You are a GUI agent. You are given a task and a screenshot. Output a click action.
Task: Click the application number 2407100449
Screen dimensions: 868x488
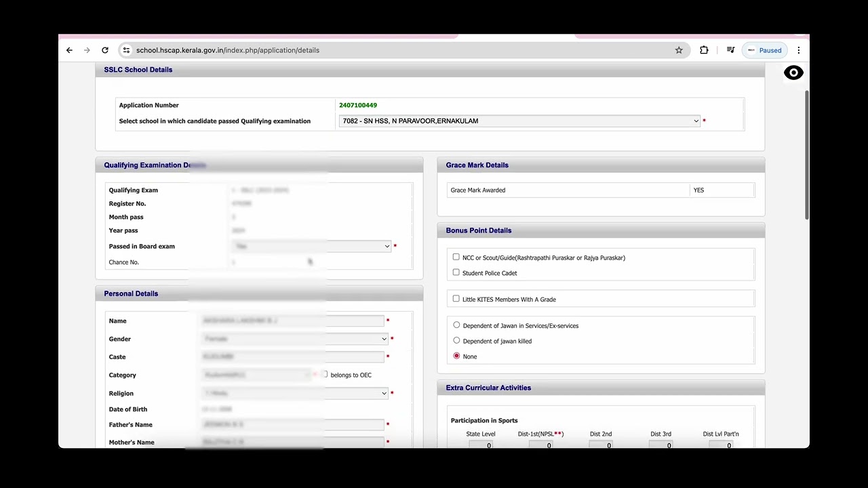point(358,105)
